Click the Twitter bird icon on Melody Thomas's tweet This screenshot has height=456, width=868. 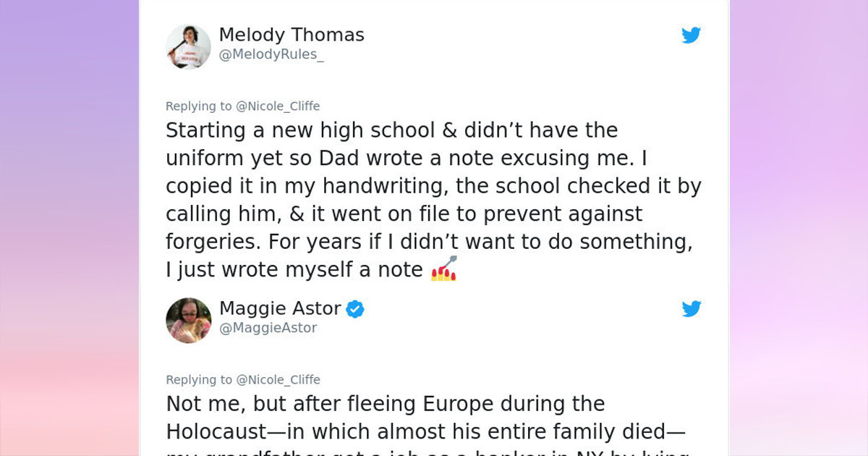(x=692, y=35)
